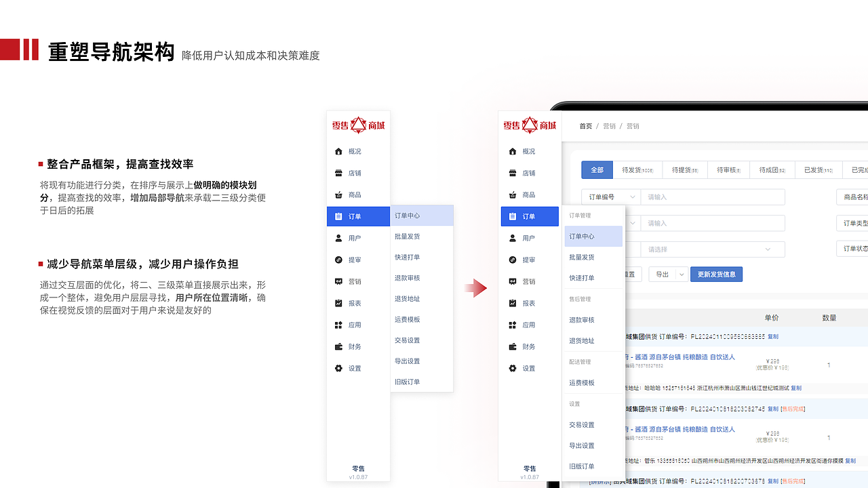The height and width of the screenshot is (488, 868).
Task: Open 快速打单 in the flat submenu
Action: (x=422, y=258)
